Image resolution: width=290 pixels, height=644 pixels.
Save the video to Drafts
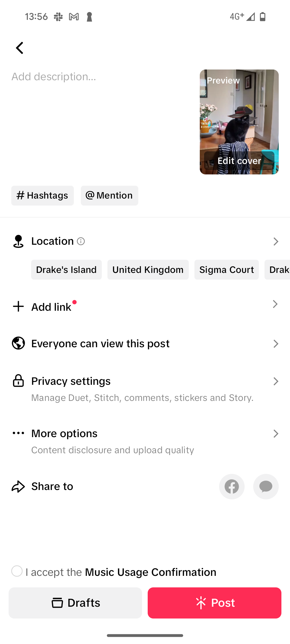point(75,603)
